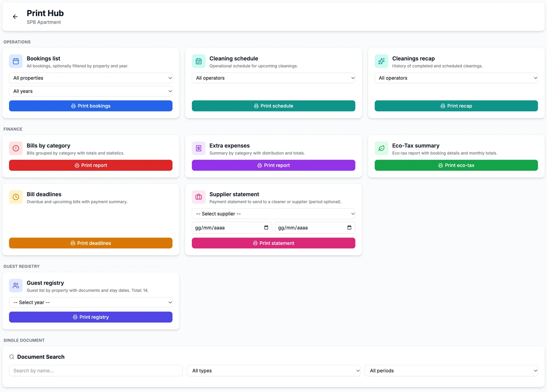
Task: Print the Extra expenses report
Action: click(x=273, y=165)
